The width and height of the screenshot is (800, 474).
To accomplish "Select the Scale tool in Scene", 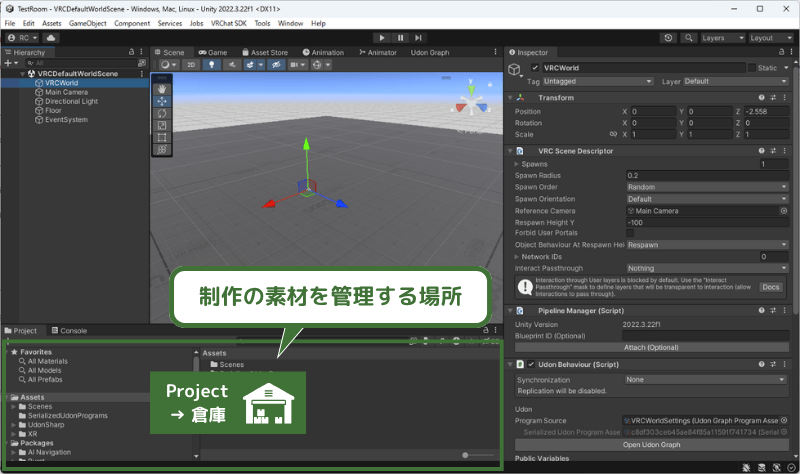I will [x=162, y=126].
